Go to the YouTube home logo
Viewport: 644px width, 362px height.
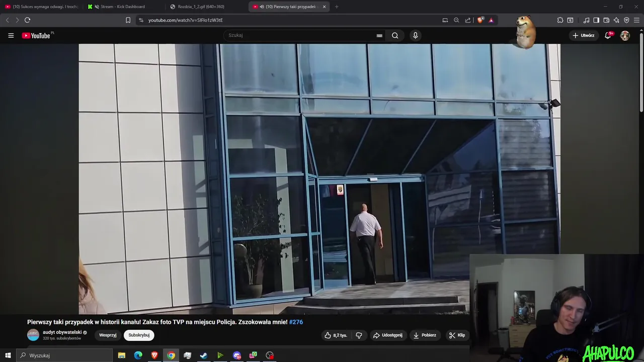37,35
